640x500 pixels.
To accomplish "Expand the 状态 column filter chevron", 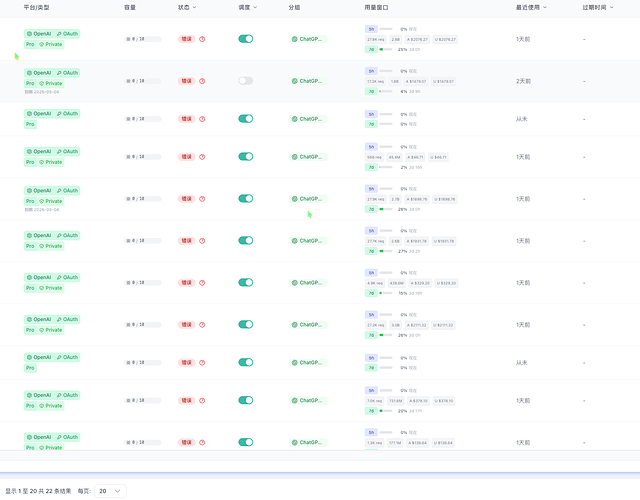I will (x=194, y=7).
